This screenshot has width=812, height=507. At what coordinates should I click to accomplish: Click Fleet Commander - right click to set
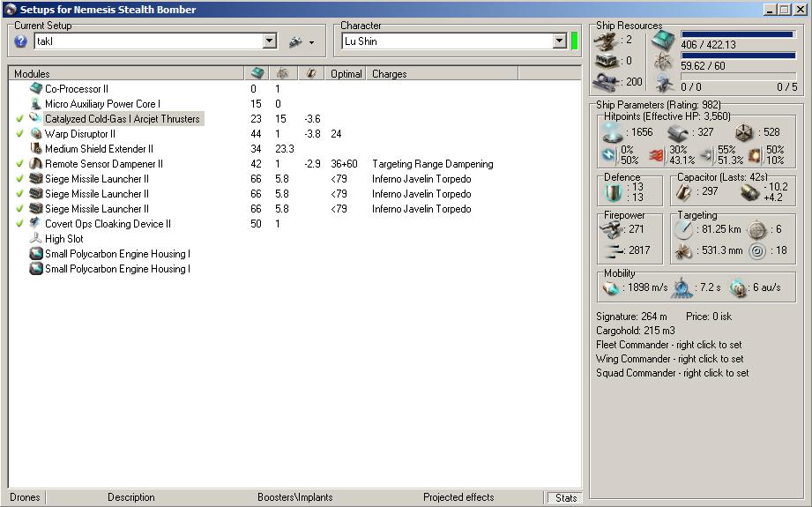pyautogui.click(x=669, y=345)
